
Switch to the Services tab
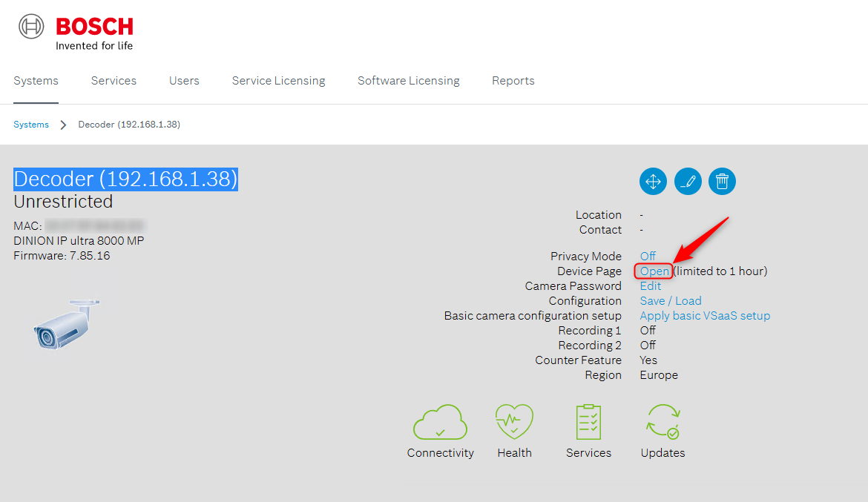pyautogui.click(x=114, y=81)
